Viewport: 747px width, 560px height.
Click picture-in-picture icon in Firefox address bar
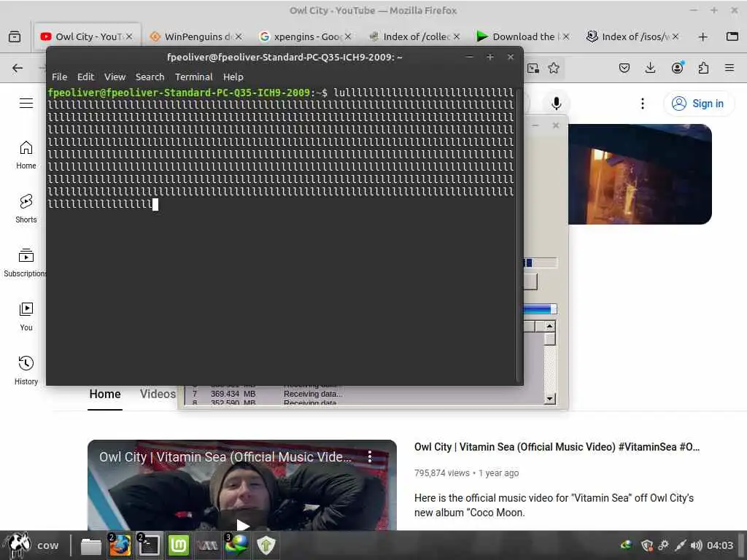(x=533, y=68)
